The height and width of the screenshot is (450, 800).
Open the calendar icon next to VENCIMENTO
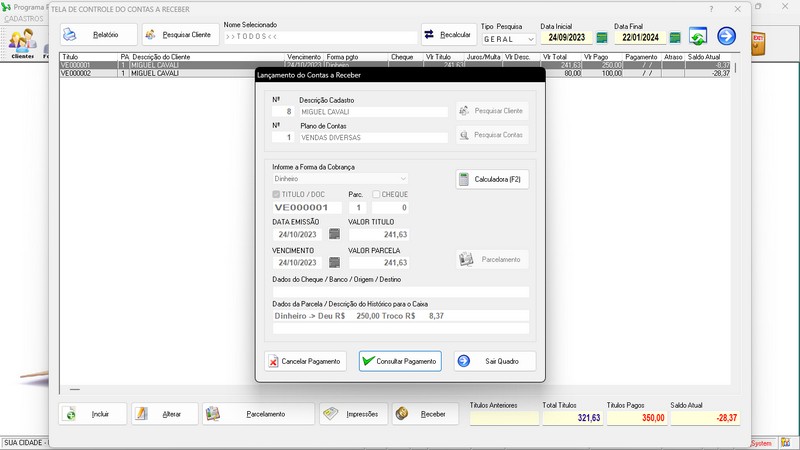(334, 262)
